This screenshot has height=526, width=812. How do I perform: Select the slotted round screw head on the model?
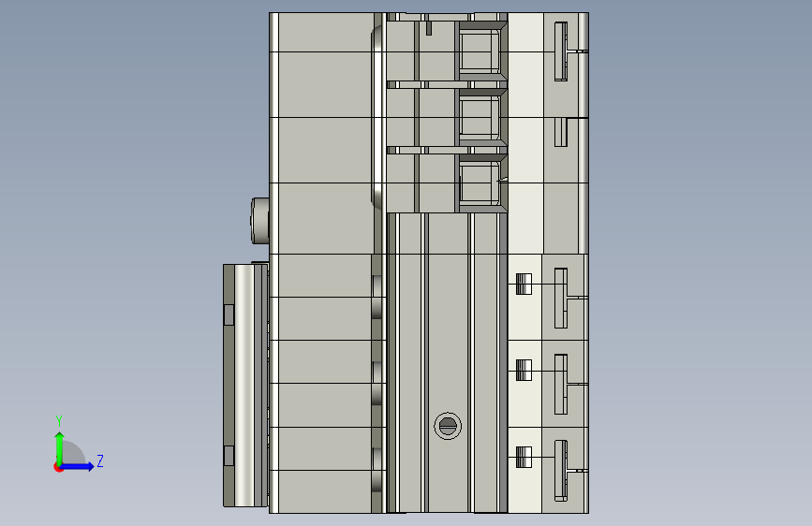point(448,426)
